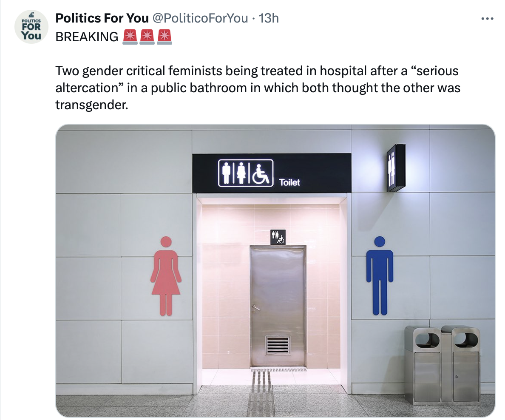Click the Politics For You display name
The image size is (505, 420).
102,18
